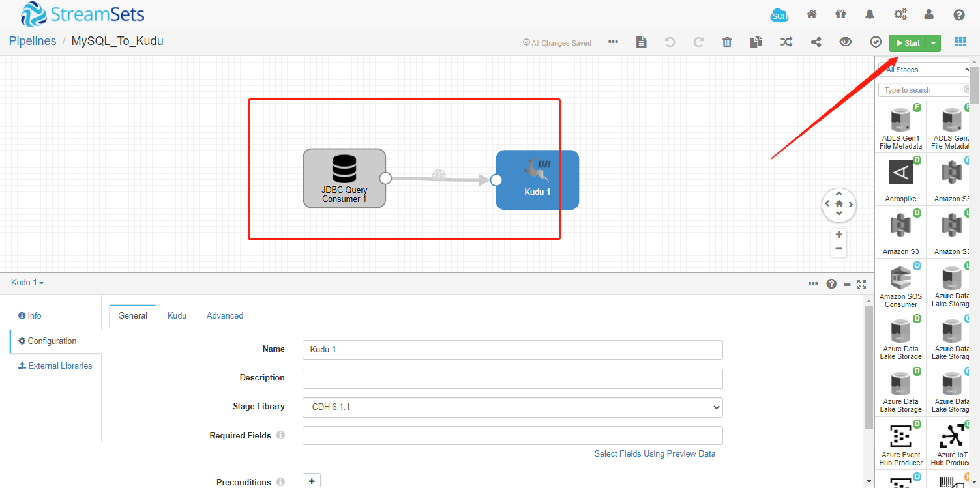Open the gift package manager icon
The image size is (980, 488).
click(x=840, y=14)
